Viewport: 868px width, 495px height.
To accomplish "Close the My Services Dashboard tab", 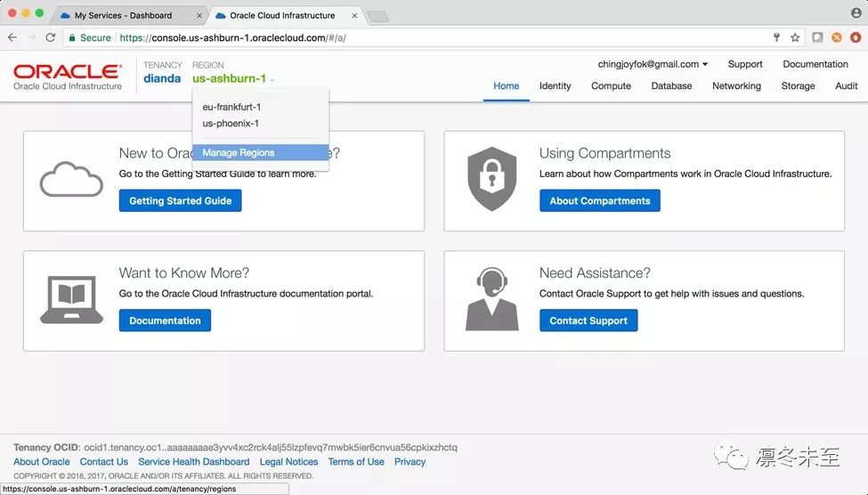I will [x=199, y=15].
